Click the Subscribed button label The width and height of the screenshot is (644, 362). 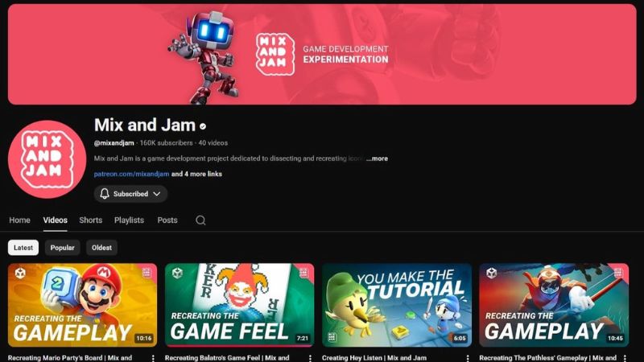130,194
